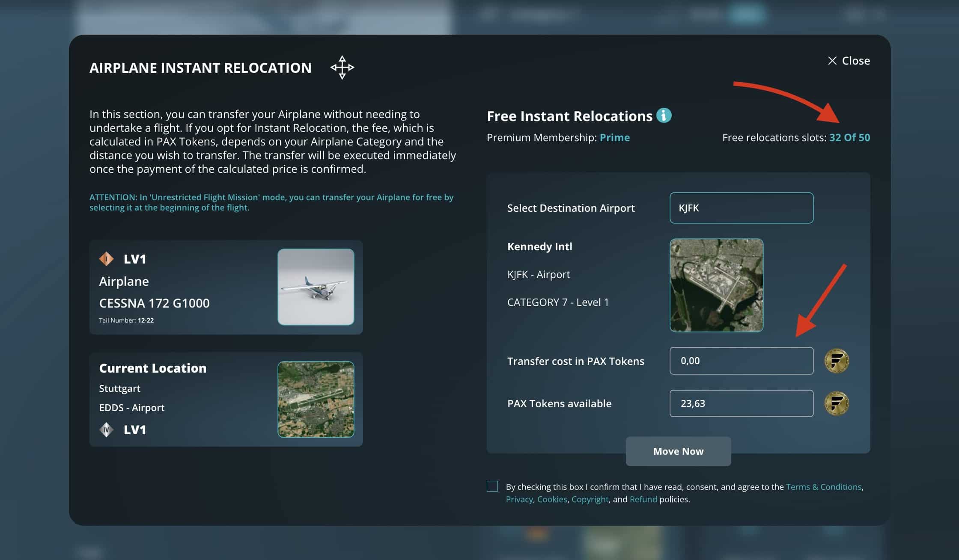Click the silver level badge under Stuttgart location
Image resolution: width=959 pixels, height=560 pixels.
[x=106, y=430]
